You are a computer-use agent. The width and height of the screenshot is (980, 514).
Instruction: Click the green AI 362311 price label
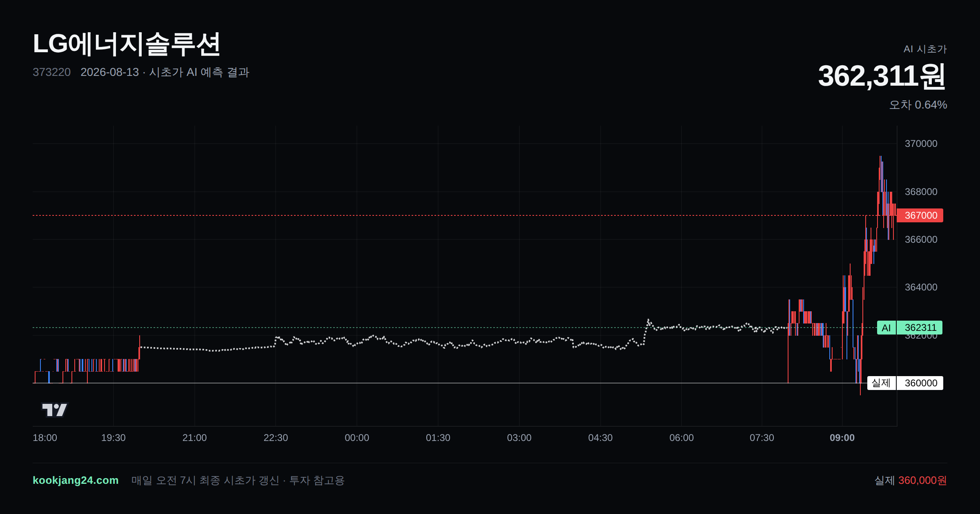pyautogui.click(x=910, y=328)
